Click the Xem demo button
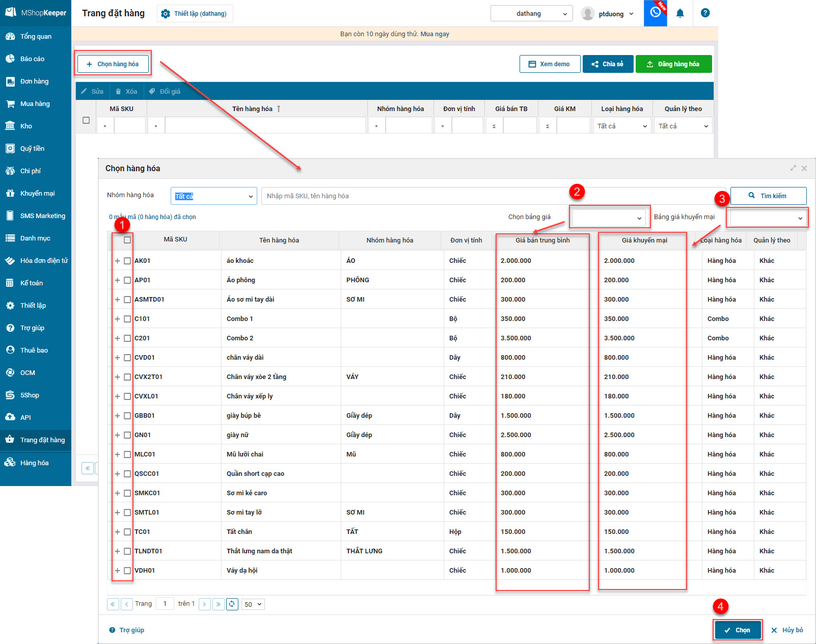The height and width of the screenshot is (644, 816). pos(550,64)
